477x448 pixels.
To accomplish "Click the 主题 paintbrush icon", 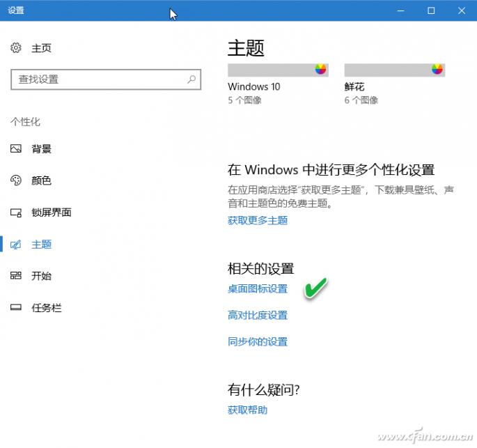I will tap(16, 245).
